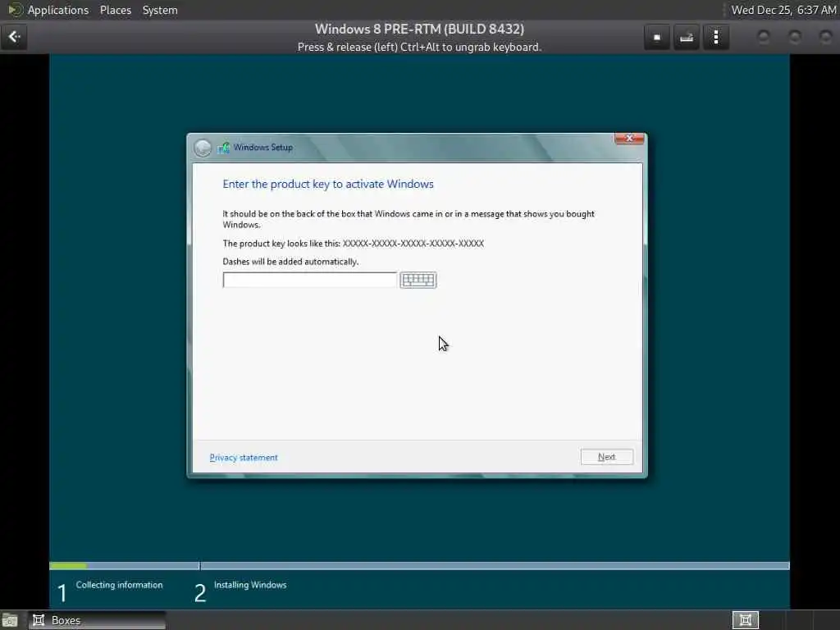
Task: Click the "Dashes will be added automatically." text
Action: click(290, 262)
